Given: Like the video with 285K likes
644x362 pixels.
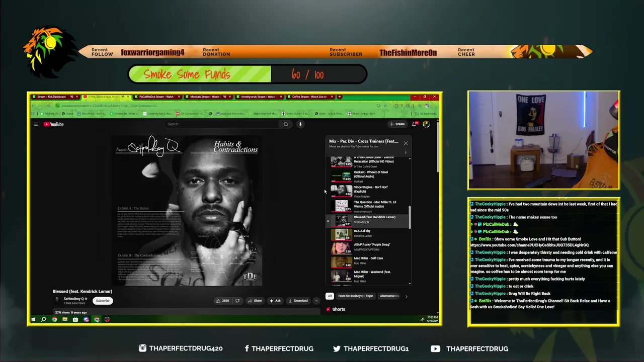Looking at the screenshot, I should [223, 301].
